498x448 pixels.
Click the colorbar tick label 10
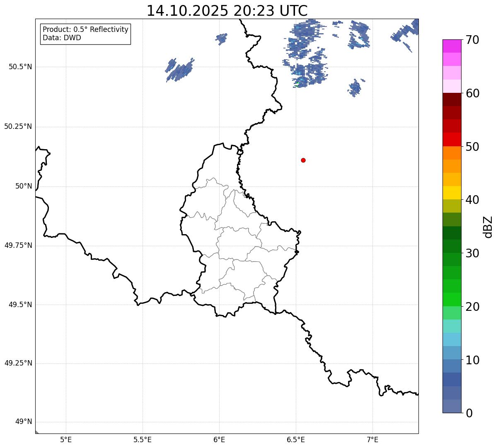[x=472, y=360]
